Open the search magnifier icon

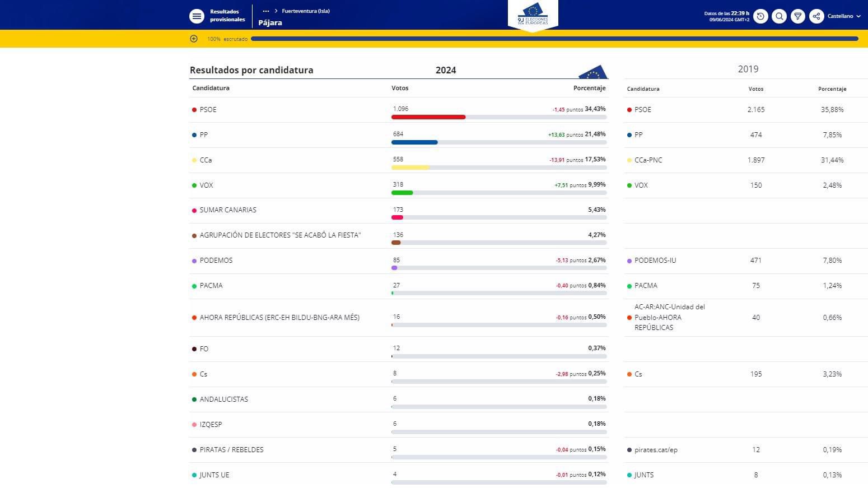click(779, 16)
